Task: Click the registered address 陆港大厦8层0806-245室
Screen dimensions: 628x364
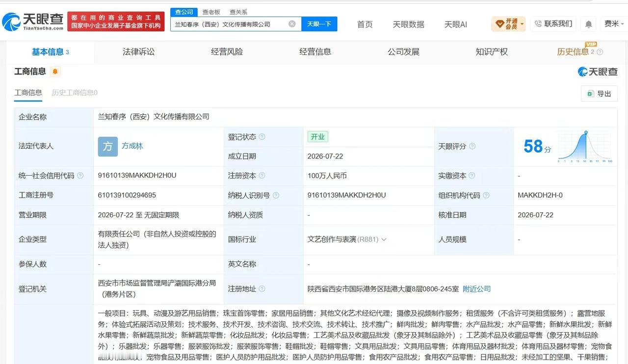Action: [x=382, y=289]
